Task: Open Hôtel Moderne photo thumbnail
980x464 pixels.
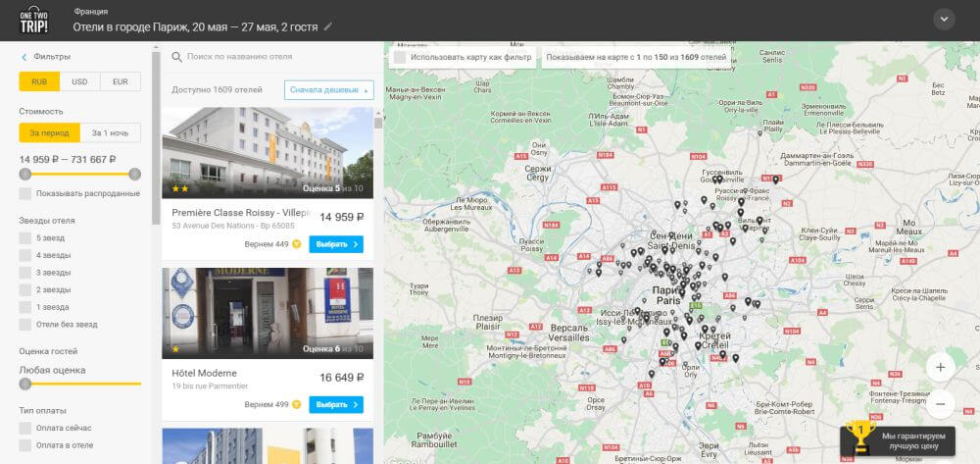Action: click(268, 313)
